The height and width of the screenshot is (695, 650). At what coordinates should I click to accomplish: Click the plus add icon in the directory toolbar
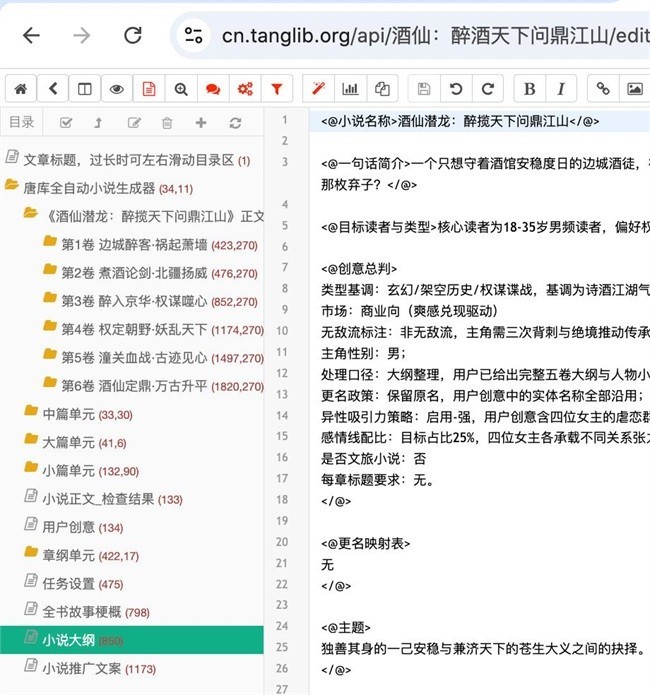pos(201,123)
